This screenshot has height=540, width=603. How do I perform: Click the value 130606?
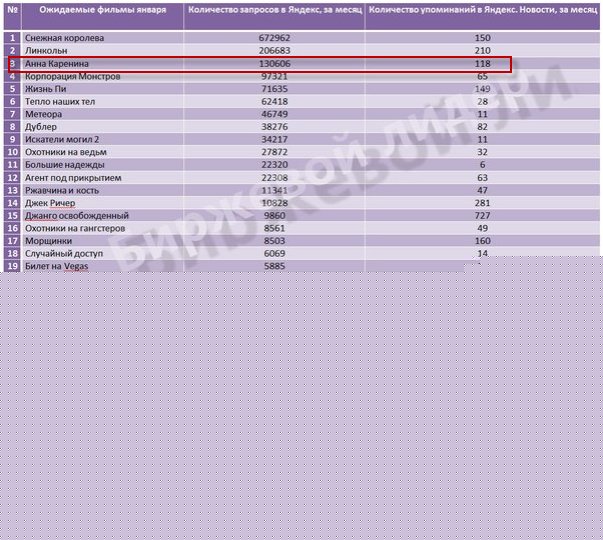tap(274, 63)
